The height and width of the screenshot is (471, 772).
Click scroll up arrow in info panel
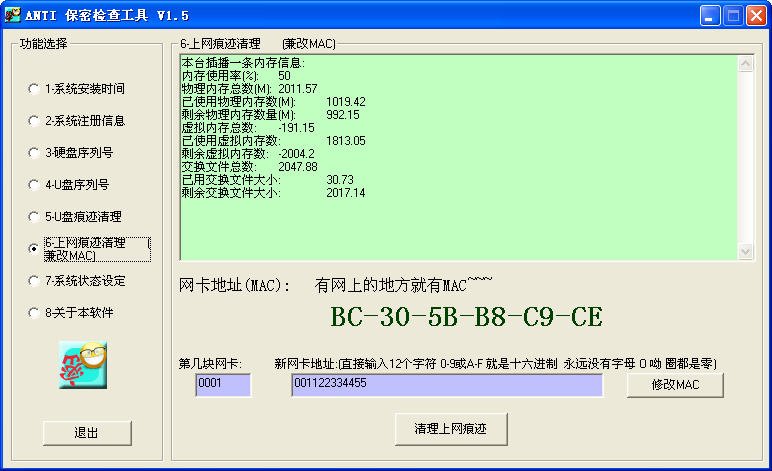(x=745, y=62)
